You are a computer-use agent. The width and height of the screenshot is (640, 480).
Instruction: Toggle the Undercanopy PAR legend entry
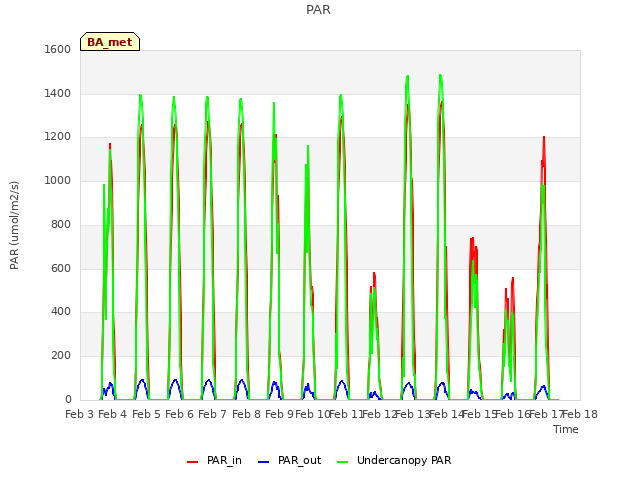coord(394,460)
